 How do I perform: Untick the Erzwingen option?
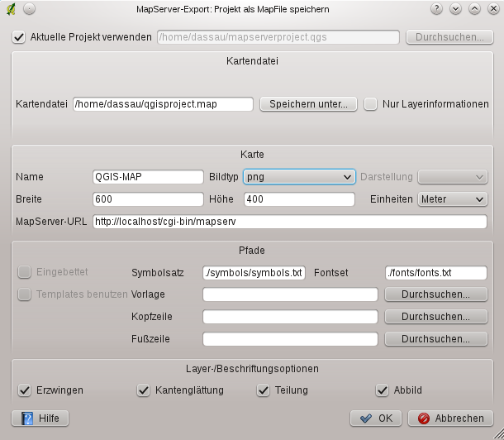(x=25, y=390)
